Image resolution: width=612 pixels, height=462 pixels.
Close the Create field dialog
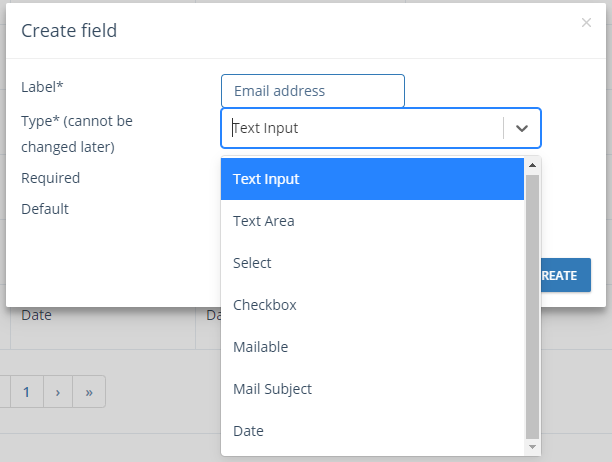click(x=586, y=23)
